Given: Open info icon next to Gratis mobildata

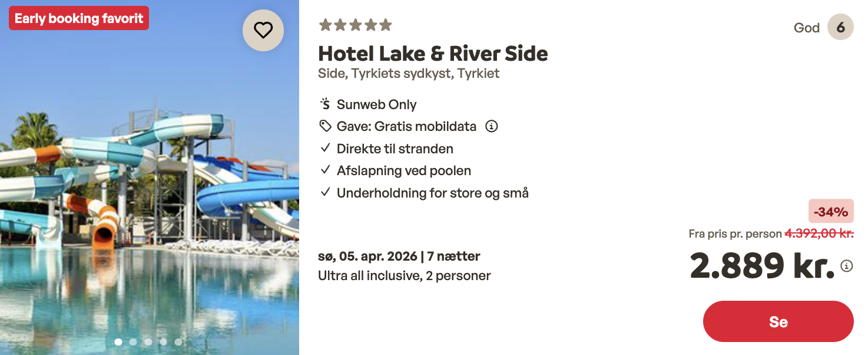Looking at the screenshot, I should 491,126.
